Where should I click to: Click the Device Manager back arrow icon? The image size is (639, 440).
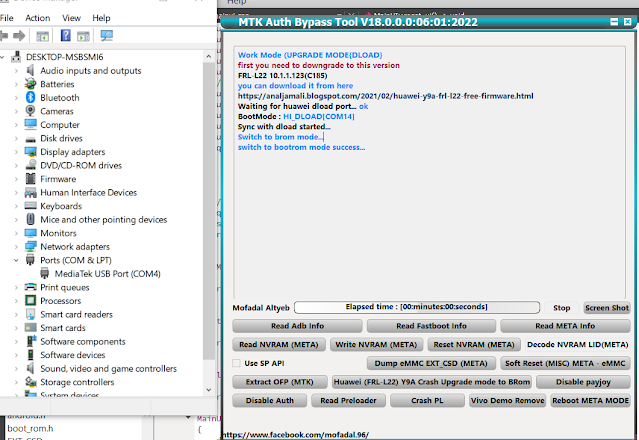point(4,36)
